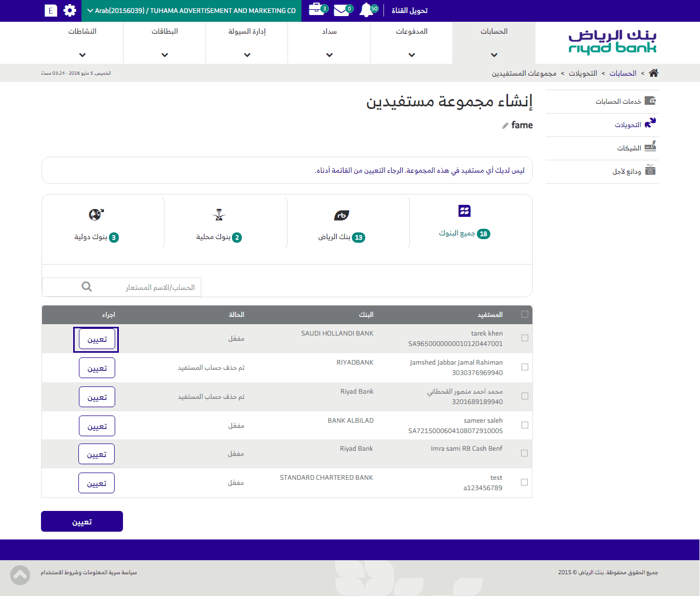Toggle the select-all checkbox in table header
The width and height of the screenshot is (700, 596).
pyautogui.click(x=525, y=314)
